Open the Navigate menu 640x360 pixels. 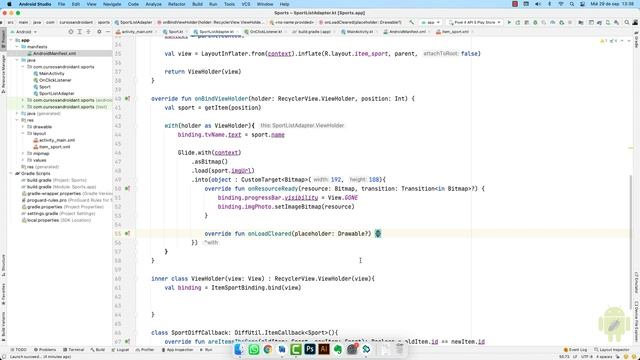[x=112, y=4]
